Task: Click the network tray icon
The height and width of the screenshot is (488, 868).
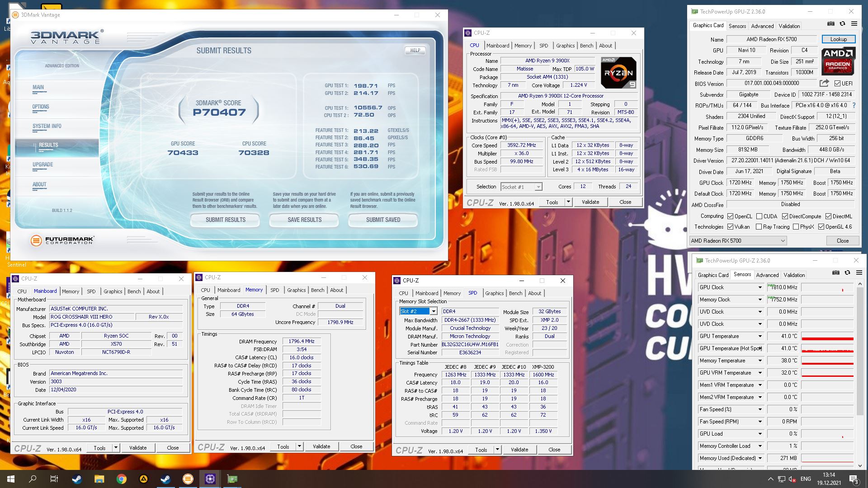Action: [782, 479]
